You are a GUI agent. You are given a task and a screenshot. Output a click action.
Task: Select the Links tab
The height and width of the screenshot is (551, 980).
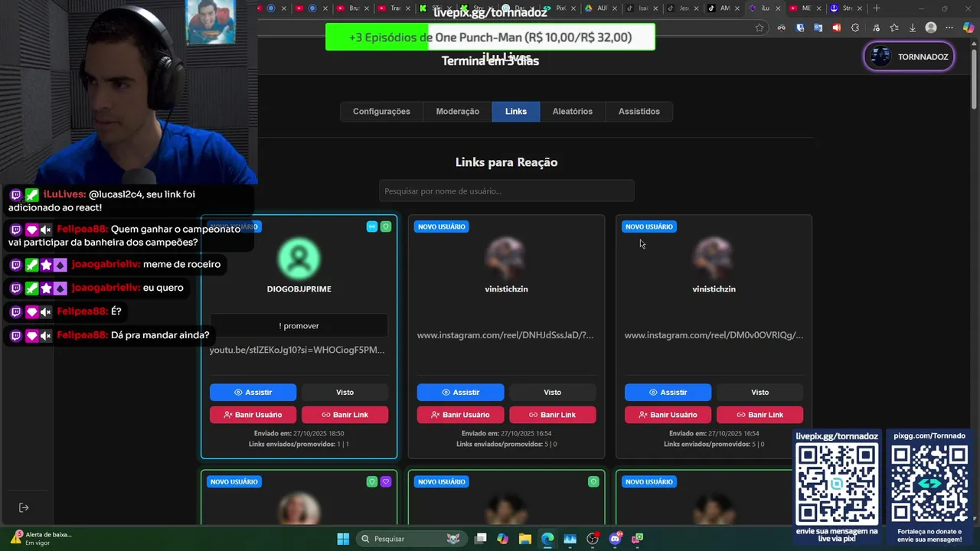pos(516,112)
